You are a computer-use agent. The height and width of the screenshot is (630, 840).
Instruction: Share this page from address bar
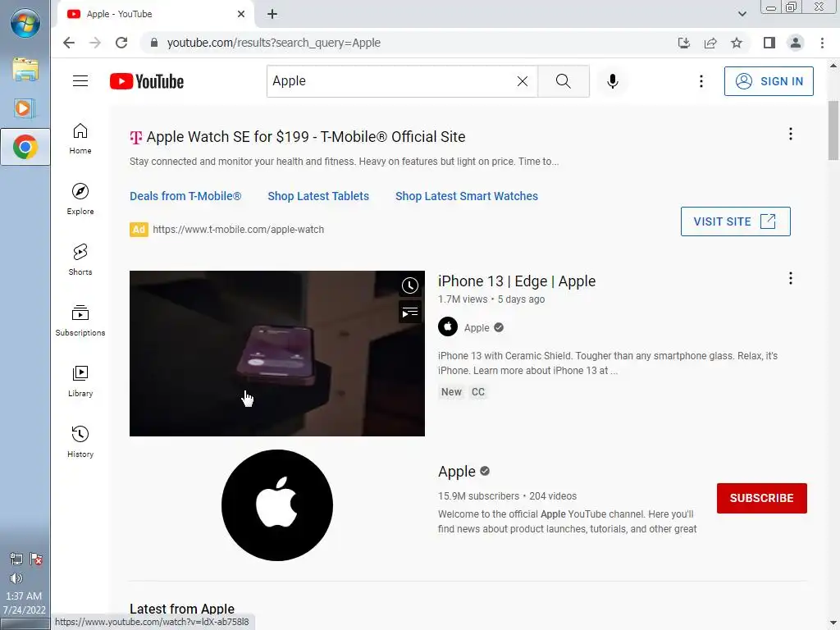click(x=710, y=43)
